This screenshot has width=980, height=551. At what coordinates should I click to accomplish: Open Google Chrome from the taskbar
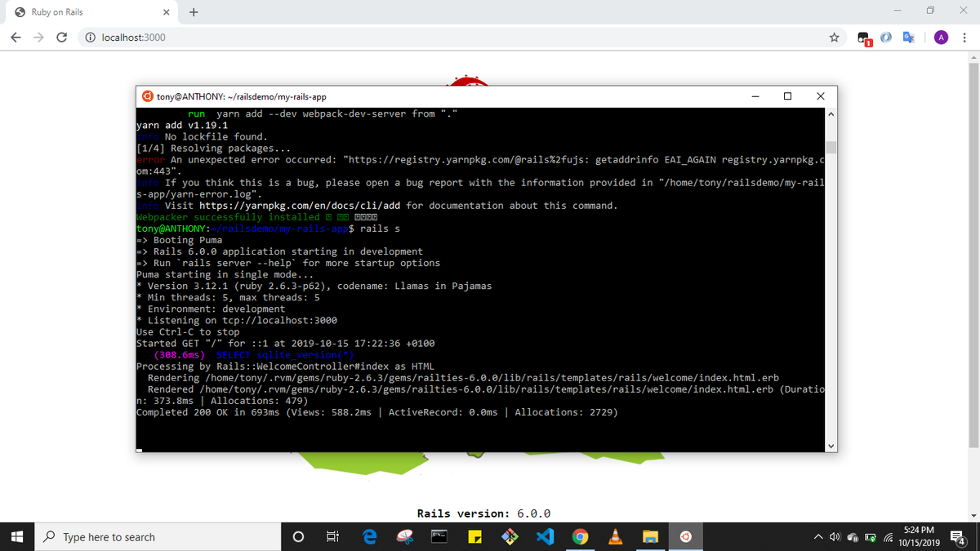point(580,536)
